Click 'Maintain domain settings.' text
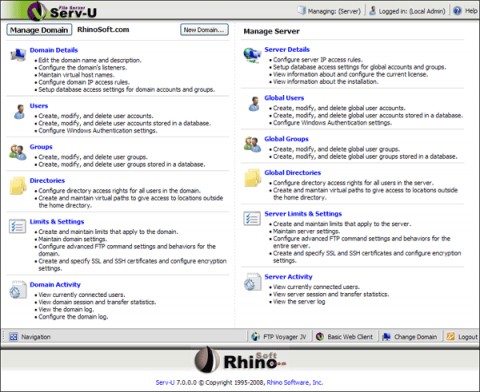480x392 pixels. click(73, 239)
